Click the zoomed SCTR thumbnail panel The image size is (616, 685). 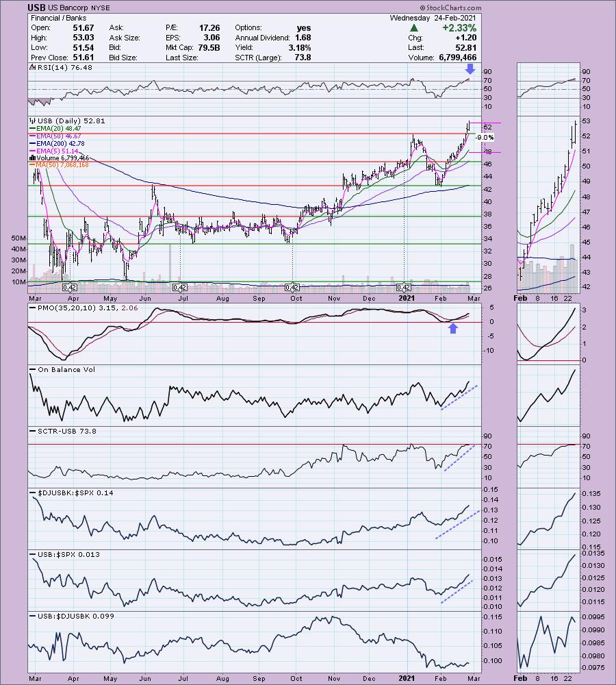[x=548, y=457]
